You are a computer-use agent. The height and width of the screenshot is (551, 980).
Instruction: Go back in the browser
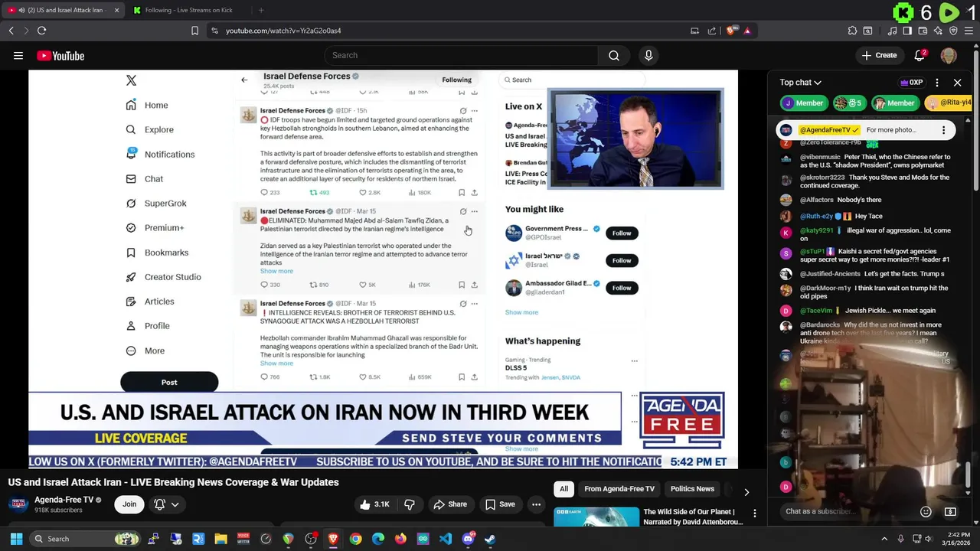click(x=11, y=31)
